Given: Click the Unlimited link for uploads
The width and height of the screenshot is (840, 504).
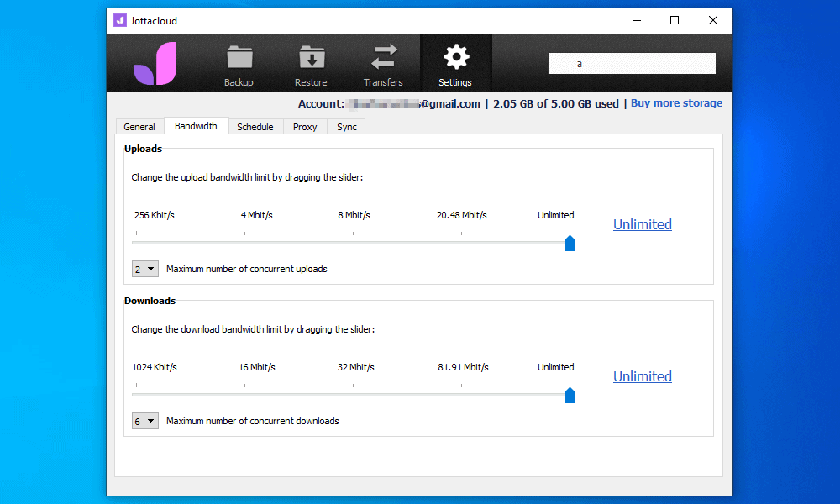Looking at the screenshot, I should [x=642, y=224].
